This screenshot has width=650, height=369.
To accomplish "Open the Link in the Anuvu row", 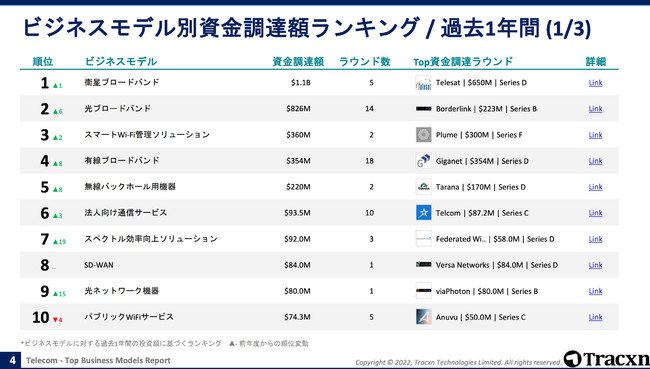I will tap(595, 317).
